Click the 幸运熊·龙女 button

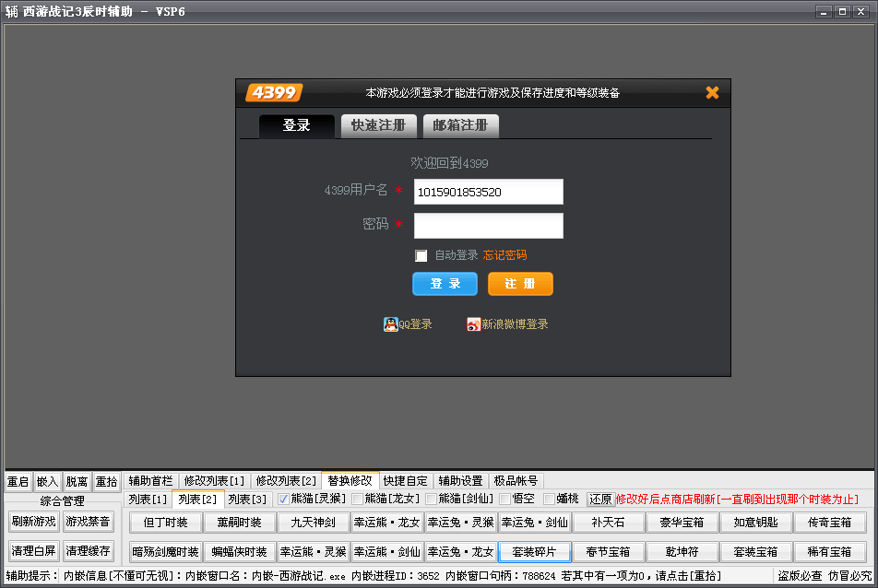click(387, 523)
